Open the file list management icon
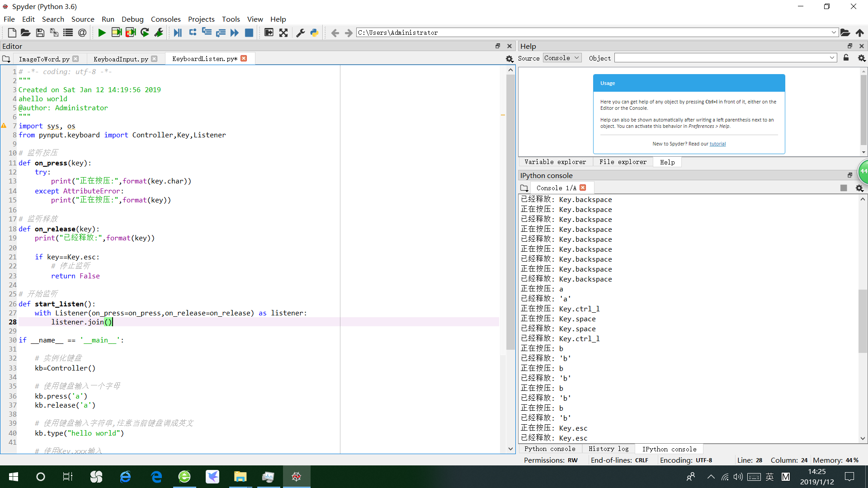Screen dimensions: 868x488 68,33
